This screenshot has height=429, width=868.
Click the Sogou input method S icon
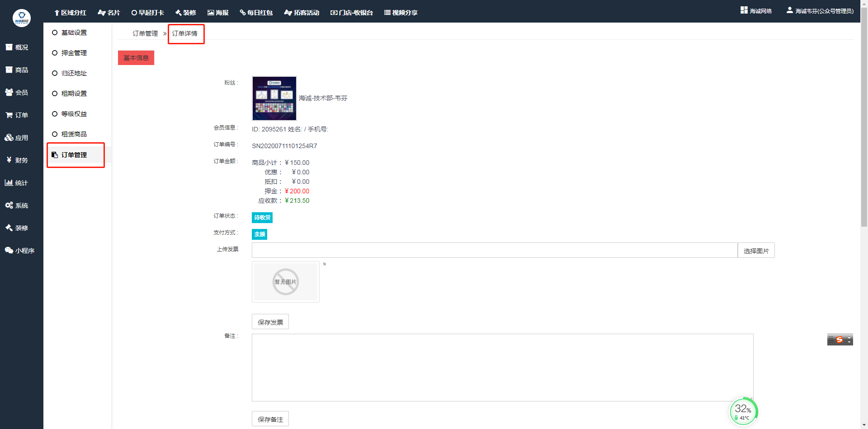(840, 340)
